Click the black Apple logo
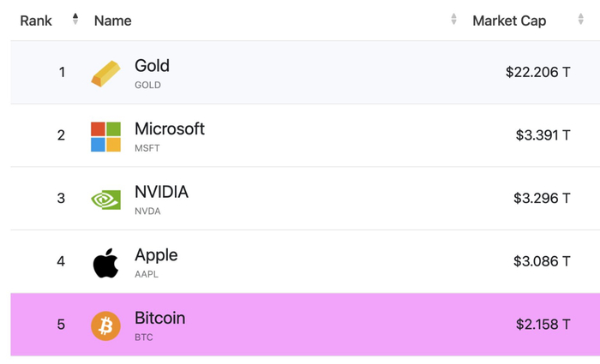This screenshot has height=364, width=600. tap(106, 263)
